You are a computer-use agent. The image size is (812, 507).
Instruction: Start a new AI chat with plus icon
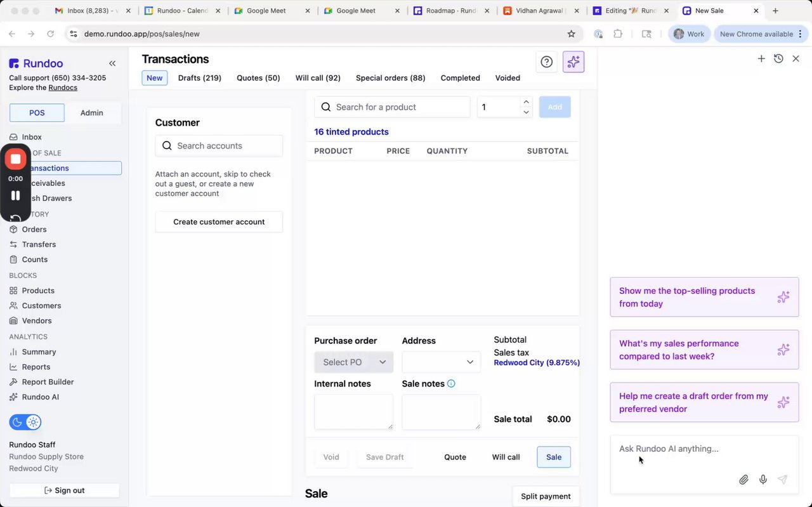(761, 58)
